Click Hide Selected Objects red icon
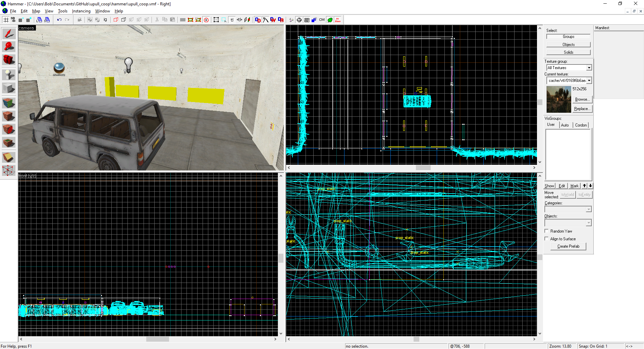This screenshot has width=644, height=349. 116,20
